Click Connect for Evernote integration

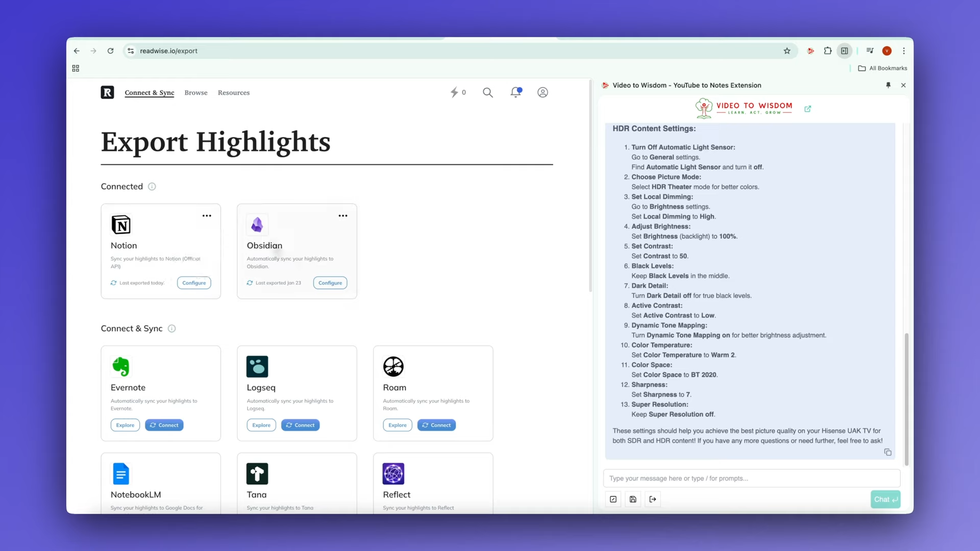pyautogui.click(x=164, y=424)
